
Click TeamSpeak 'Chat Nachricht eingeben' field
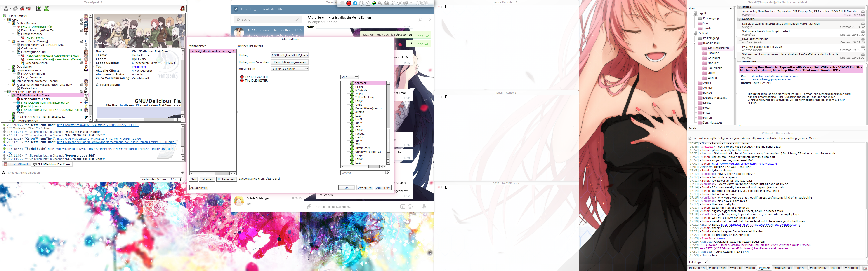(x=93, y=173)
